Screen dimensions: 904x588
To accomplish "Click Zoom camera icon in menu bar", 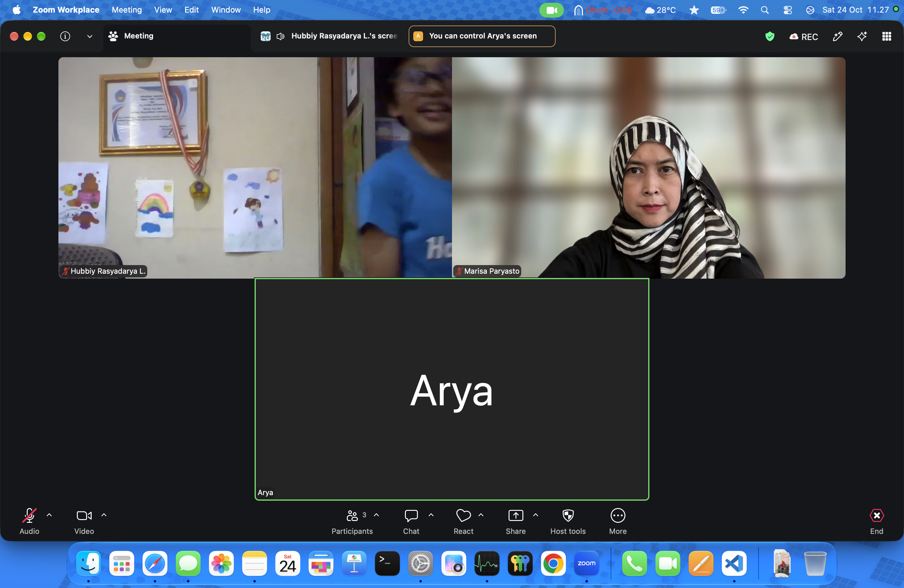I will [552, 10].
